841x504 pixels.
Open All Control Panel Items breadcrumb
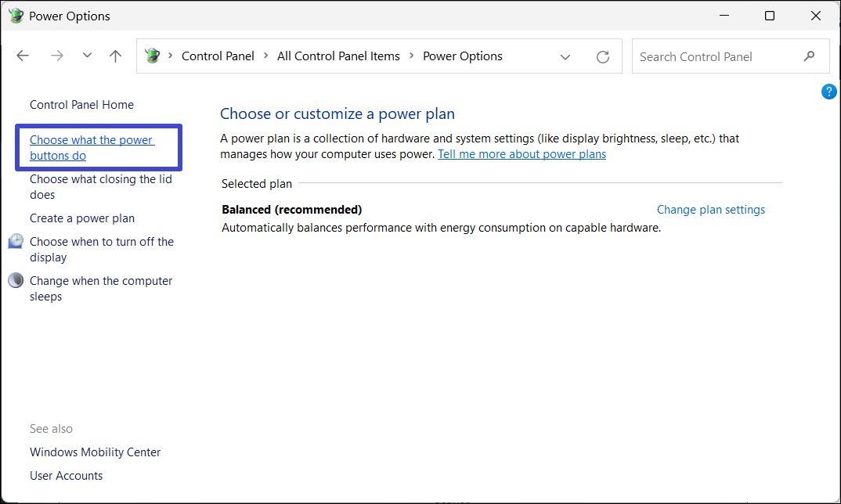338,56
